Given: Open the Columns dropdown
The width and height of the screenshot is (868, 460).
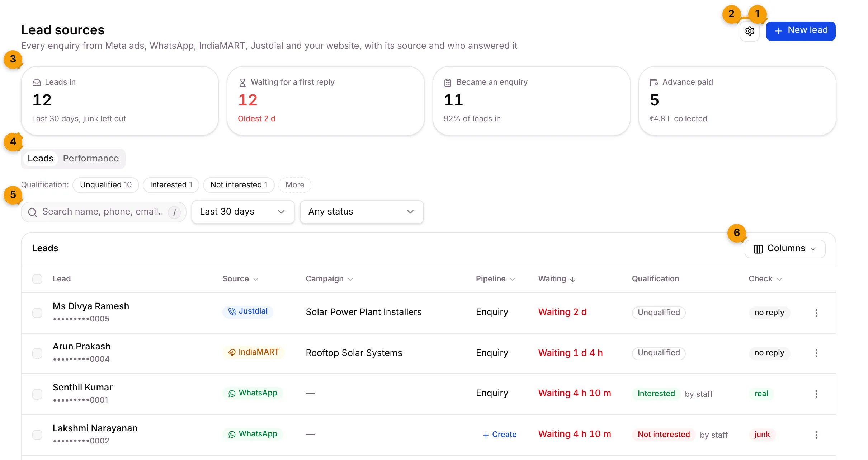Looking at the screenshot, I should point(785,249).
